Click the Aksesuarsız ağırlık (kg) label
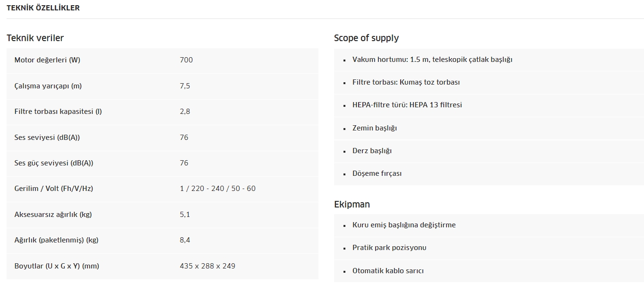The image size is (644, 285). [x=53, y=215]
